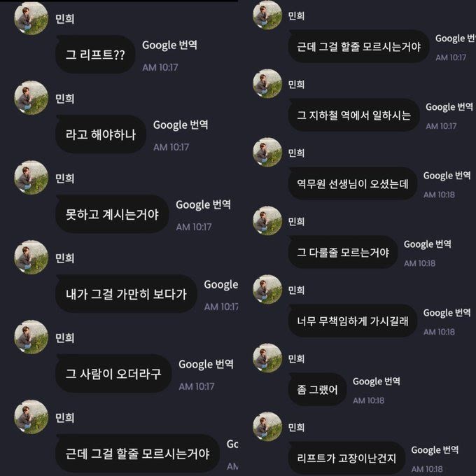Open profile photo above '그 리프트??' message
Viewport: 476px width, 476px height.
31,18
